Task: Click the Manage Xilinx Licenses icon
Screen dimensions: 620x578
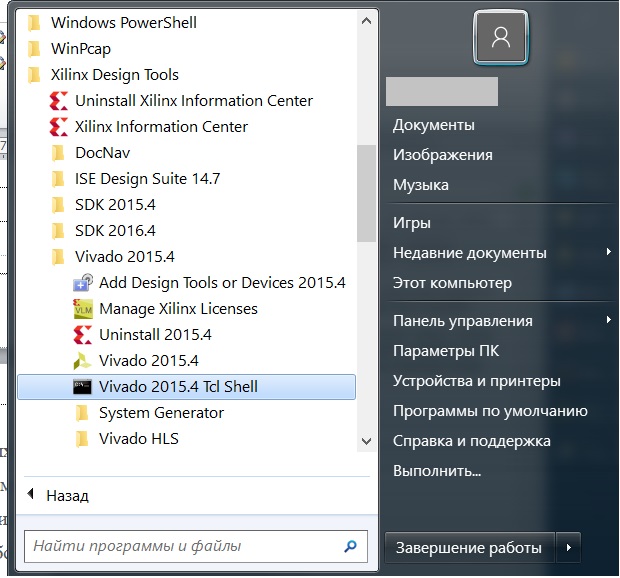Action: coord(83,309)
